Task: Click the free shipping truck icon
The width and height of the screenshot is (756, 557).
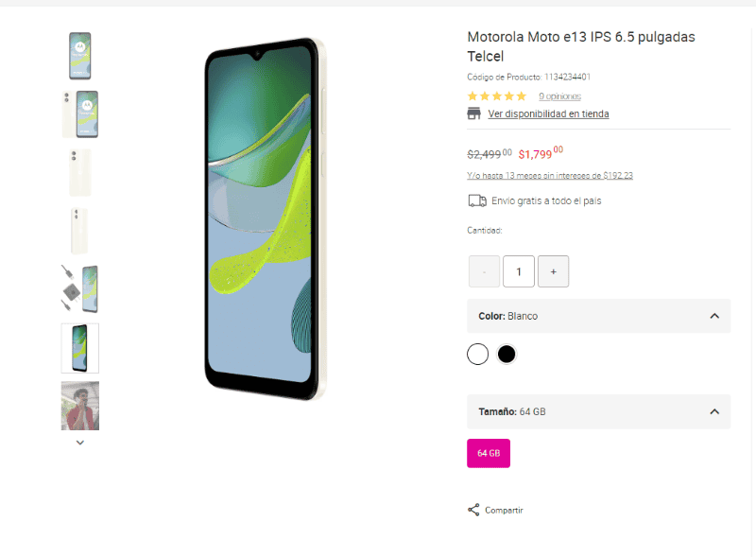Action: 477,200
